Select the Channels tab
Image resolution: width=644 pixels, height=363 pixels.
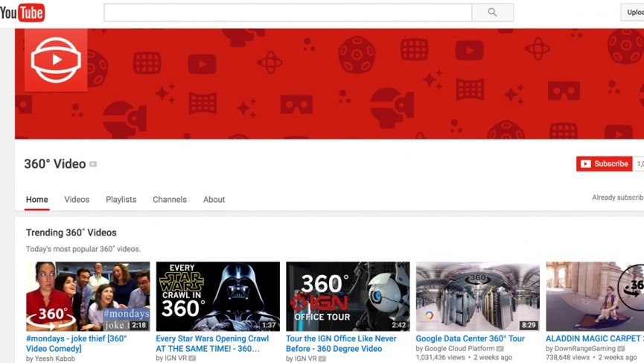pyautogui.click(x=170, y=200)
